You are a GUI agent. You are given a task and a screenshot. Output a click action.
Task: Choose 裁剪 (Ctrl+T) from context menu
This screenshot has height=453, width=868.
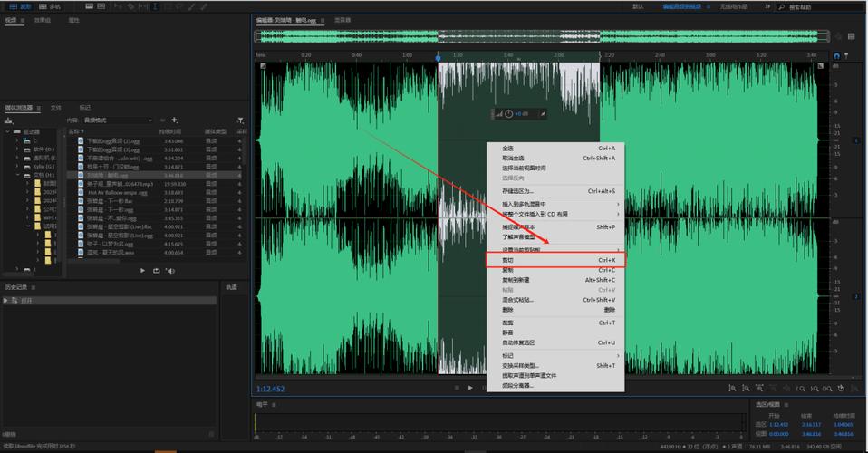point(555,323)
